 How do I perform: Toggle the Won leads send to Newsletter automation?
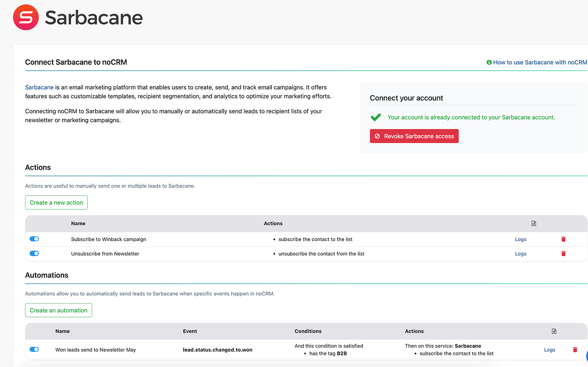pos(34,350)
